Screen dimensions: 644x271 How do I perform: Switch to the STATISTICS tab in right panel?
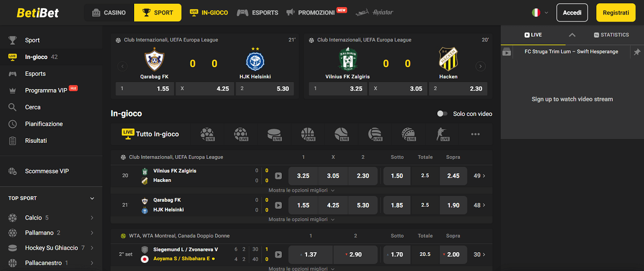[x=611, y=35]
